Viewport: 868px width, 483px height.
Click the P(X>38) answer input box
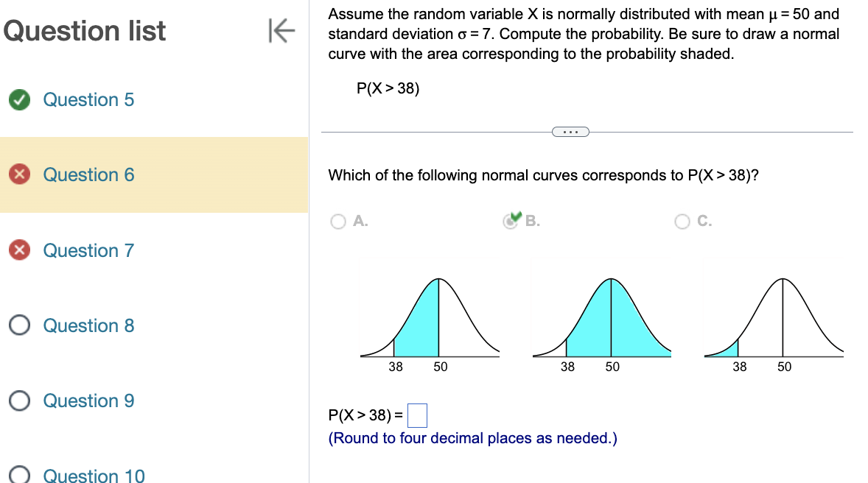pos(418,415)
